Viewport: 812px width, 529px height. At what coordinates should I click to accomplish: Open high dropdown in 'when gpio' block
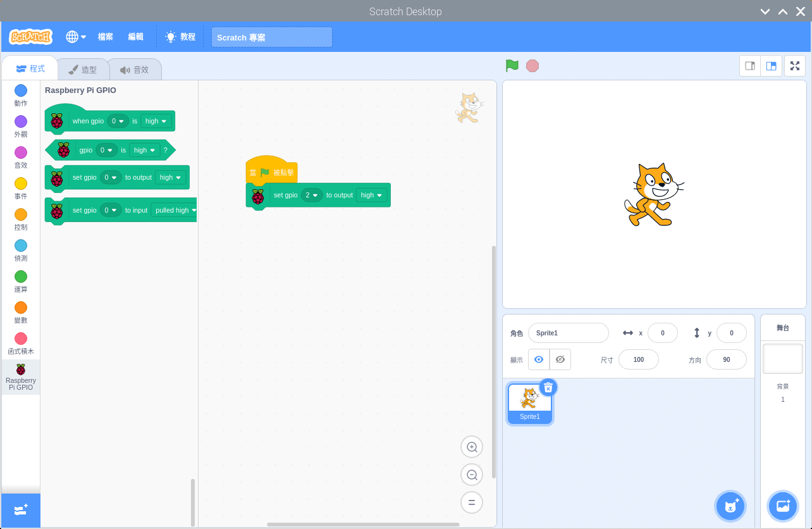pyautogui.click(x=156, y=121)
